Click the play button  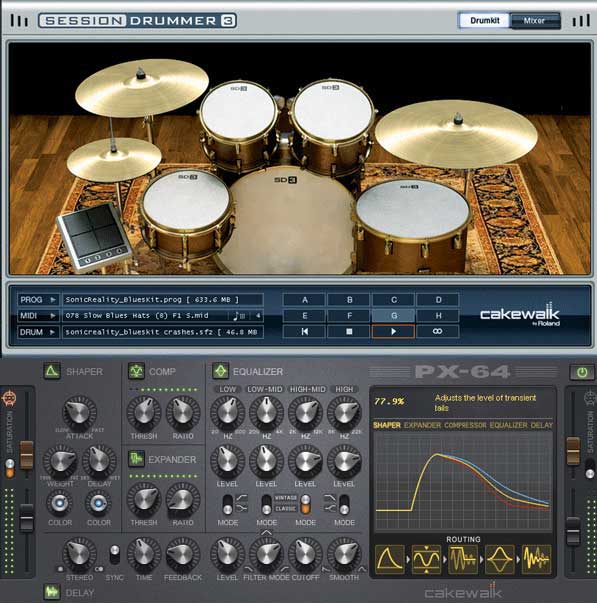[x=393, y=331]
